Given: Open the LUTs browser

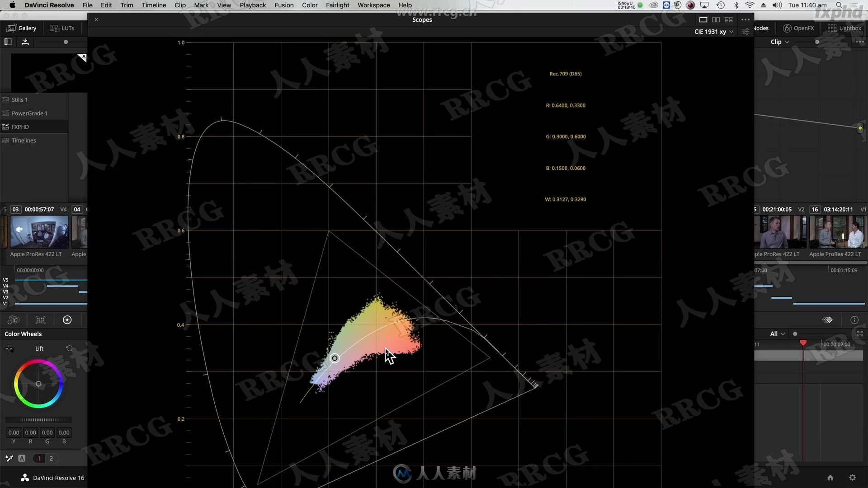Looking at the screenshot, I should 62,28.
